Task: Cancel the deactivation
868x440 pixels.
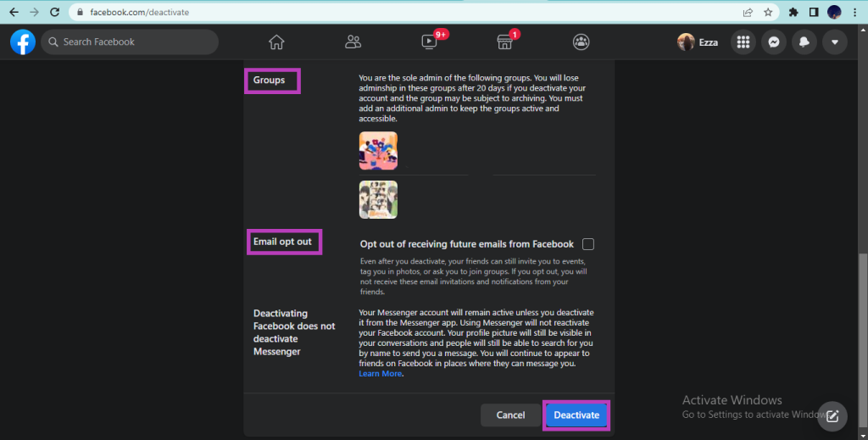Action: coord(510,415)
